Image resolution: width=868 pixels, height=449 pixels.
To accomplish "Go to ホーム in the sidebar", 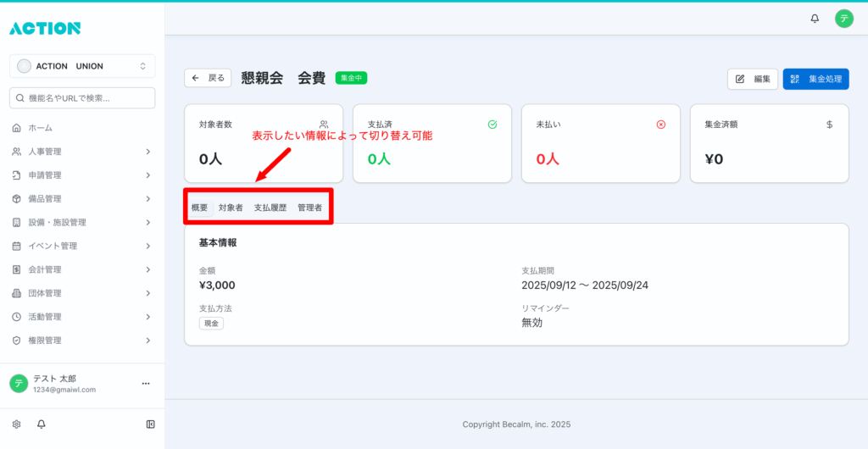I will (40, 128).
